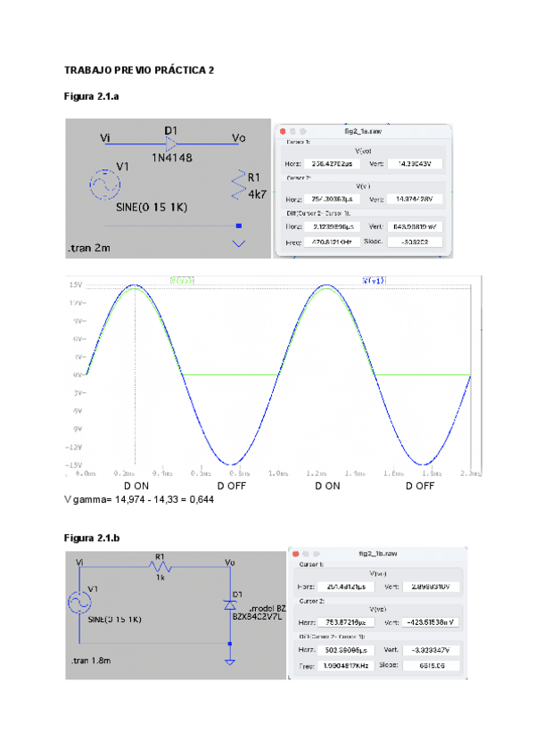The image size is (535, 756).
Task: Click the Slope field in fig2_1b.raw window
Action: (430, 665)
